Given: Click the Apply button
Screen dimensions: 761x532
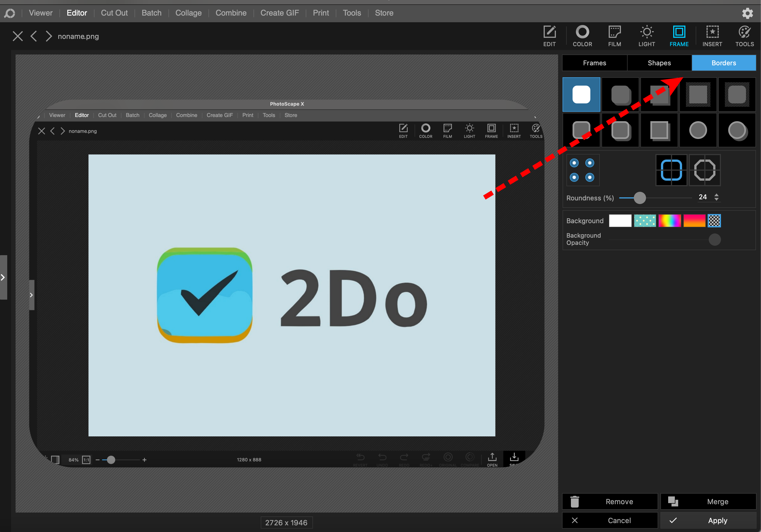Looking at the screenshot, I should [x=708, y=520].
